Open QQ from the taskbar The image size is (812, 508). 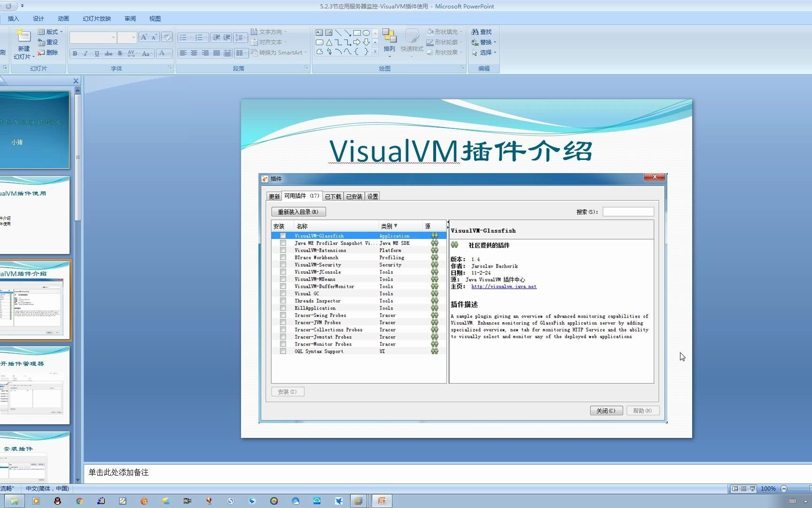coord(57,500)
